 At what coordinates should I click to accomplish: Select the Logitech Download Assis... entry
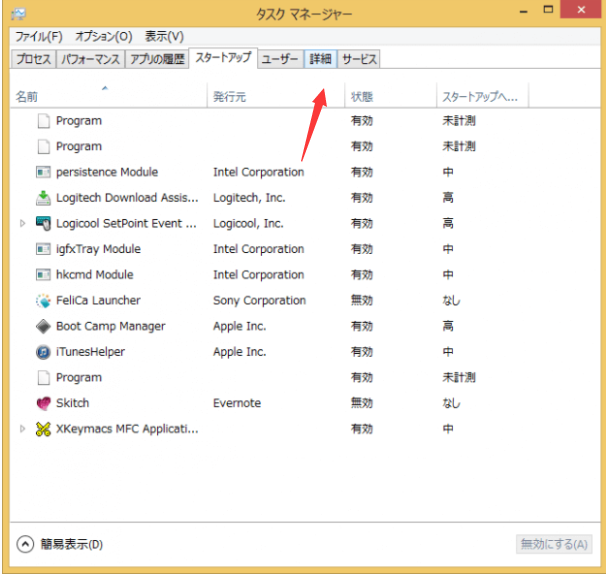(127, 198)
